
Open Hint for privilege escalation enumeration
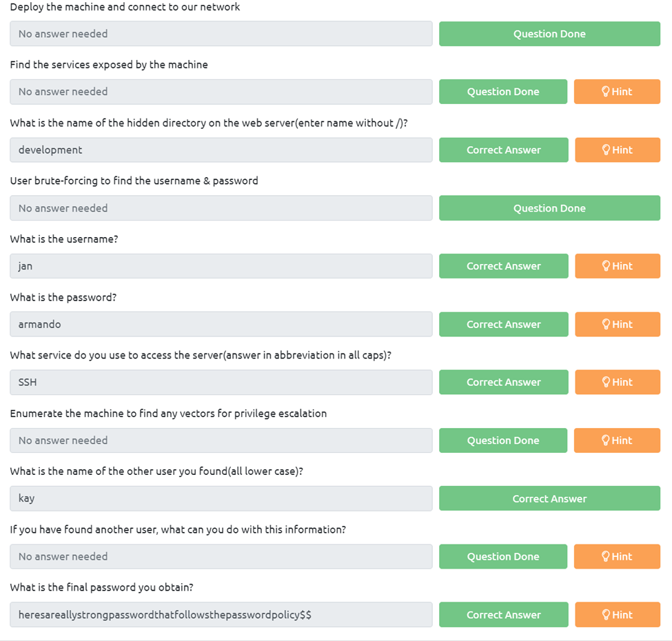617,440
